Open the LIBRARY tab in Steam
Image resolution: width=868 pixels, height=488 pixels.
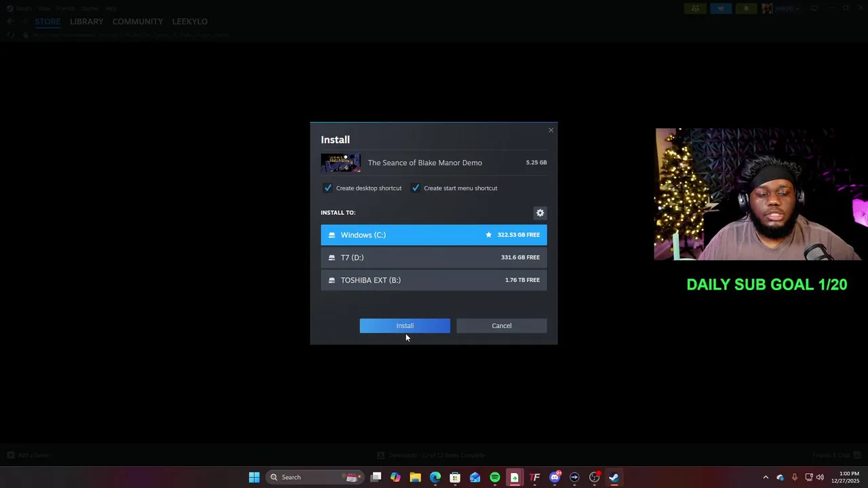87,22
